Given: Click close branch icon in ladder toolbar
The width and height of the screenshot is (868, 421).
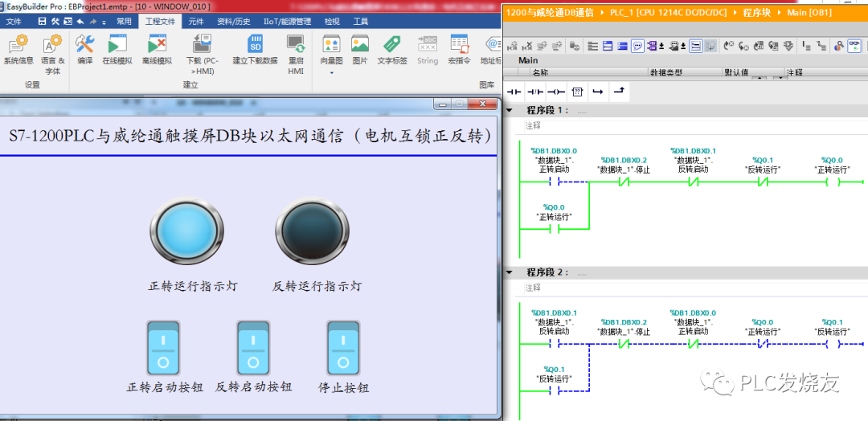Looking at the screenshot, I should 618,92.
